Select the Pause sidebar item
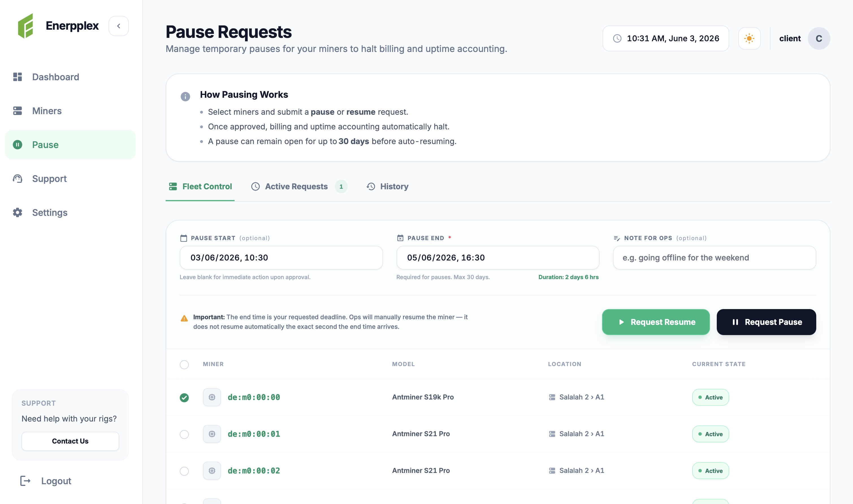This screenshot has width=853, height=504. [x=70, y=145]
